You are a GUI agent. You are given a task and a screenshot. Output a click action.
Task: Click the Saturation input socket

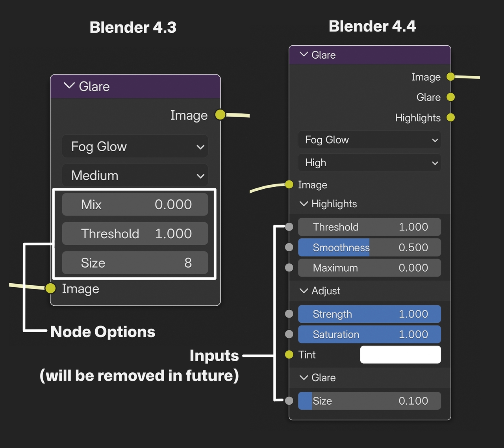(x=289, y=334)
